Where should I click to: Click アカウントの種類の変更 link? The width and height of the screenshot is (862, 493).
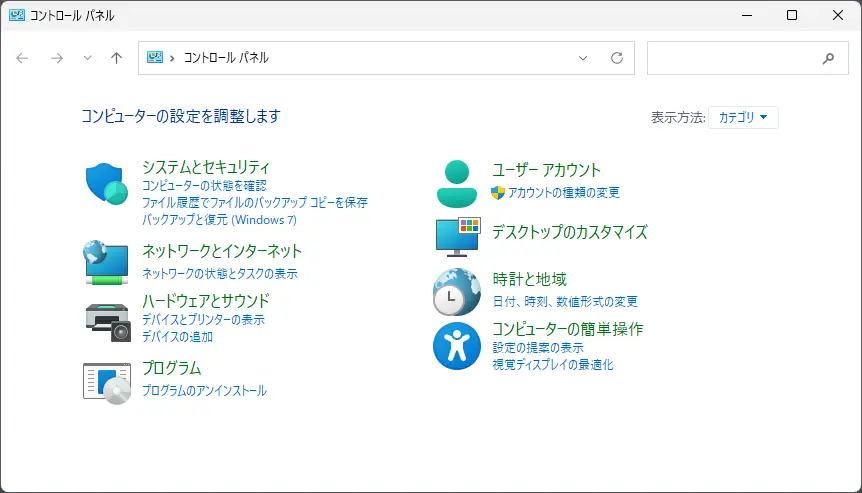tap(563, 192)
